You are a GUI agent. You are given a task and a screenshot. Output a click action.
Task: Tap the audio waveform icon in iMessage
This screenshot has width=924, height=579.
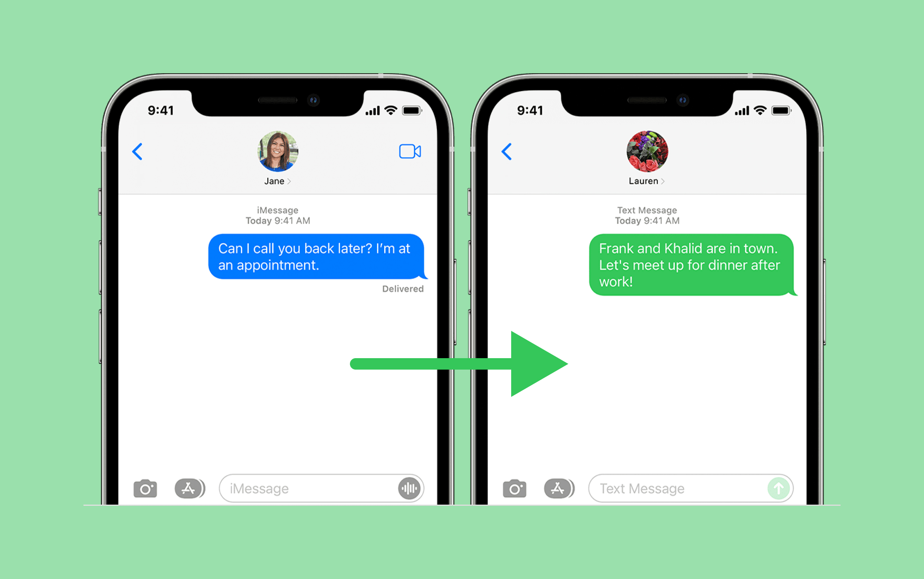[x=407, y=485]
